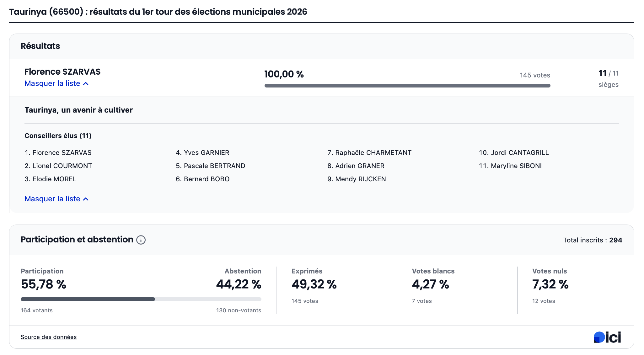Click the Abstention 44,22 % figure
The image size is (644, 355).
pyautogui.click(x=239, y=284)
